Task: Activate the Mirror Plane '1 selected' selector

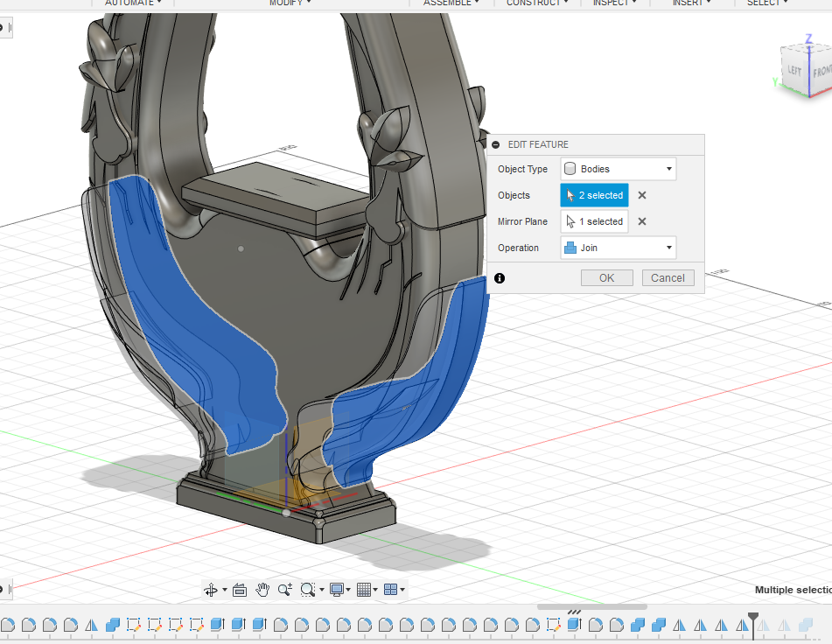Action: pyautogui.click(x=594, y=222)
